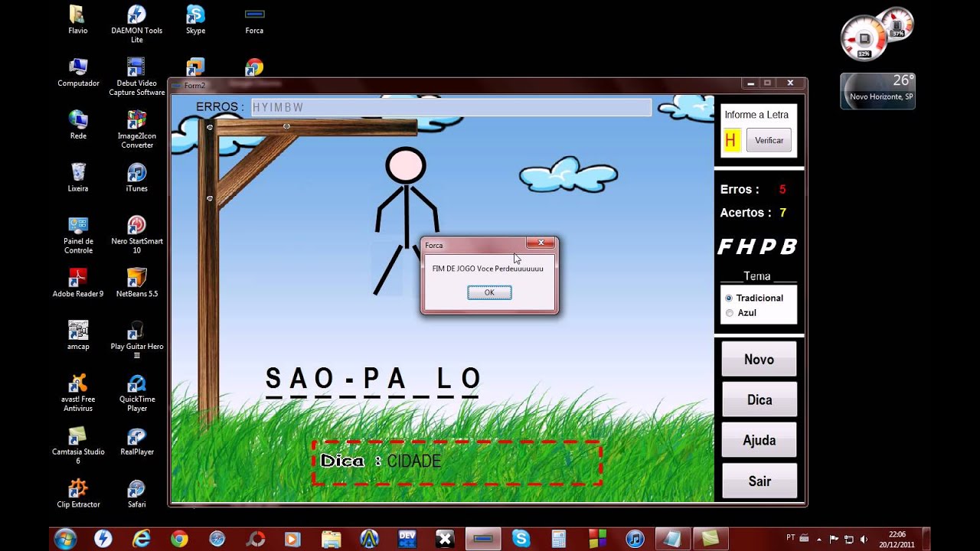Click OK in the FIM DE JOGO dialog
980x551 pixels.
tap(489, 292)
